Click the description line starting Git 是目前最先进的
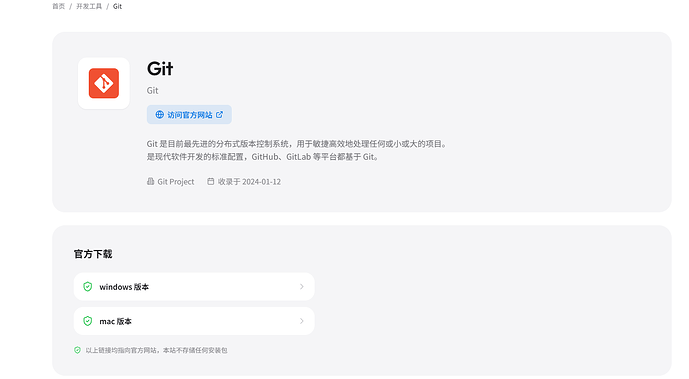 297,144
